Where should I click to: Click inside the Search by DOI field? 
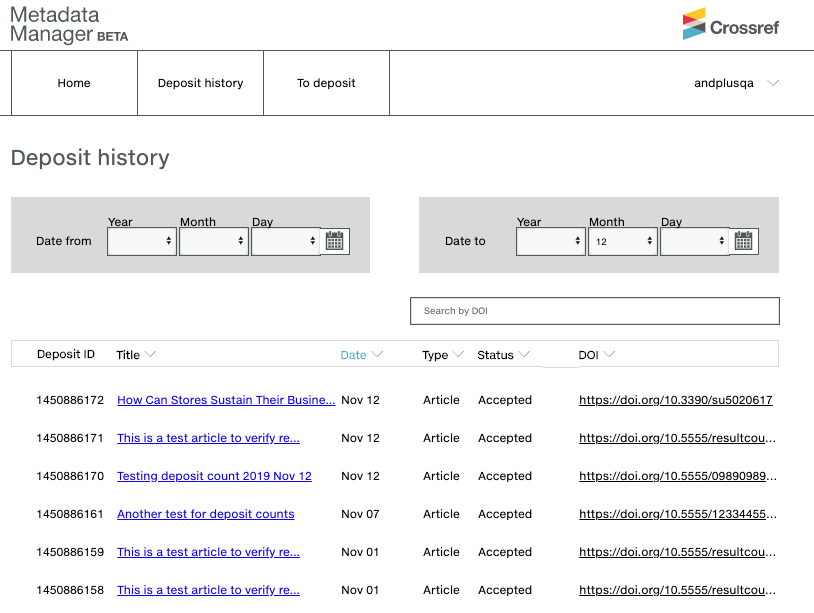click(594, 311)
